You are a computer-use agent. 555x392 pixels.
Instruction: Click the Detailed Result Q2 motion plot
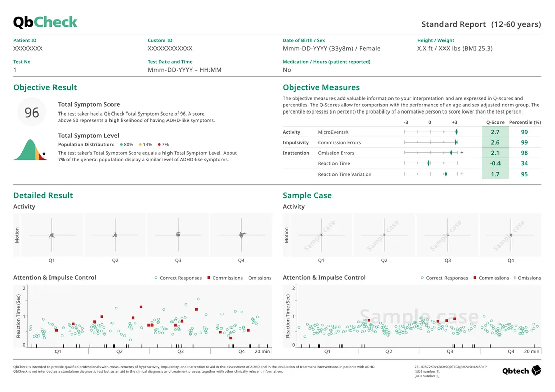point(115,235)
